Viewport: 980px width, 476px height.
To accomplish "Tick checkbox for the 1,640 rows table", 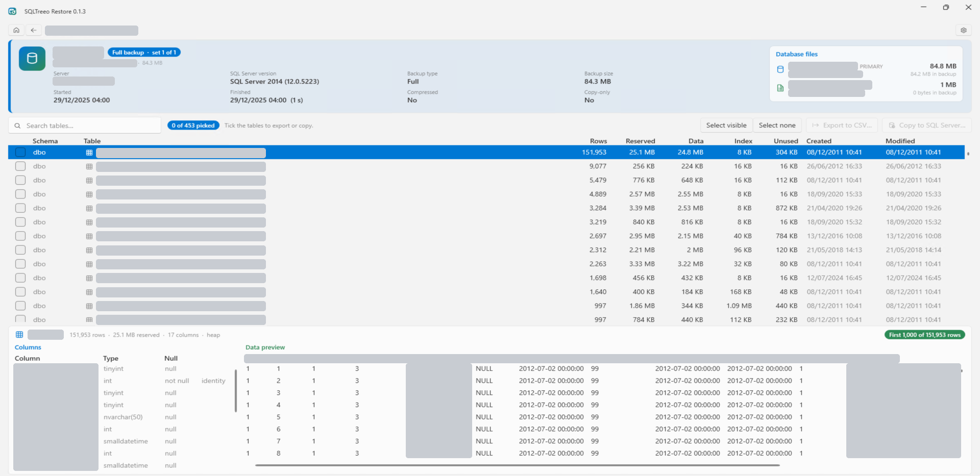I will pyautogui.click(x=20, y=292).
